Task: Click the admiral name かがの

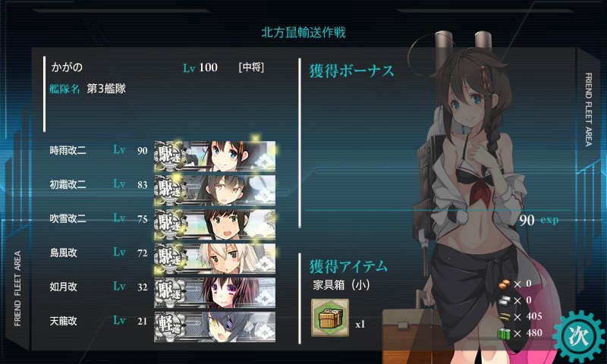Action: pyautogui.click(x=67, y=67)
